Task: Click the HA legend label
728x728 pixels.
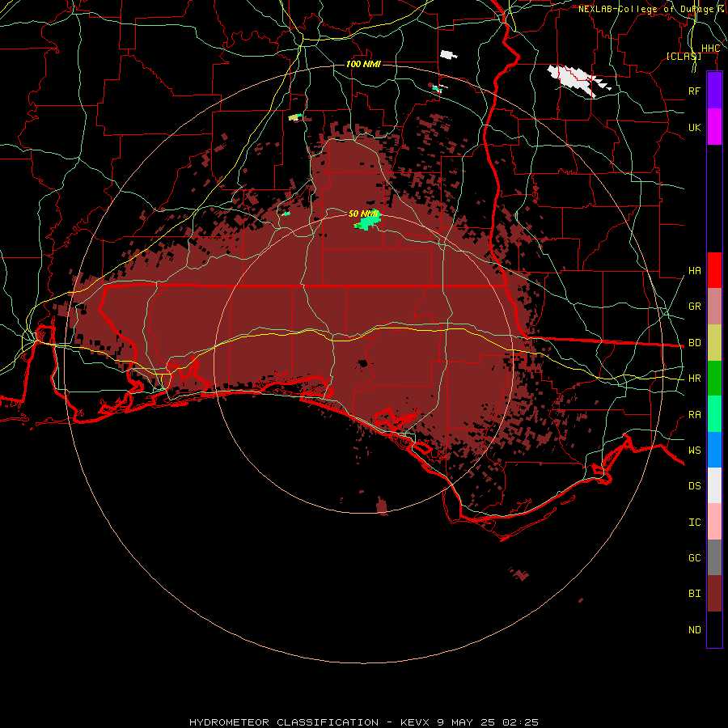Action: click(694, 271)
